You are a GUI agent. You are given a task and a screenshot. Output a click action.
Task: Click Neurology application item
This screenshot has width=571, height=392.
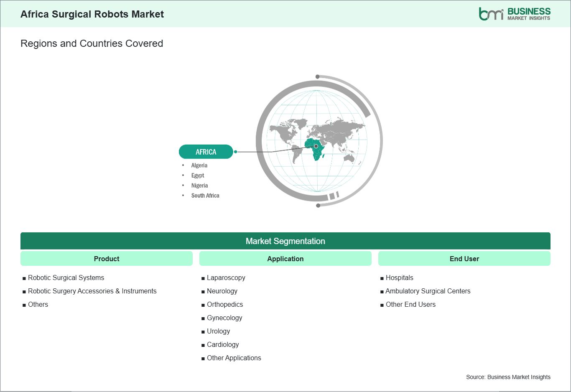coord(222,291)
